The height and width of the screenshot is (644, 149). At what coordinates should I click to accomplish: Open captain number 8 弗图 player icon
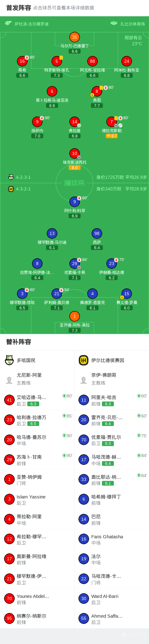97,91
